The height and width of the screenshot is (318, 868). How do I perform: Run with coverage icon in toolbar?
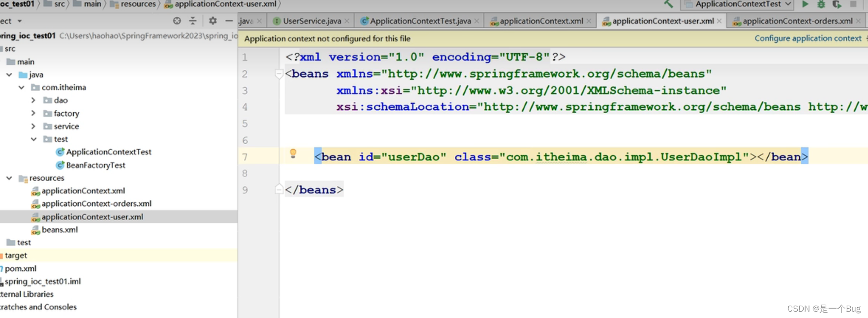pyautogui.click(x=837, y=4)
